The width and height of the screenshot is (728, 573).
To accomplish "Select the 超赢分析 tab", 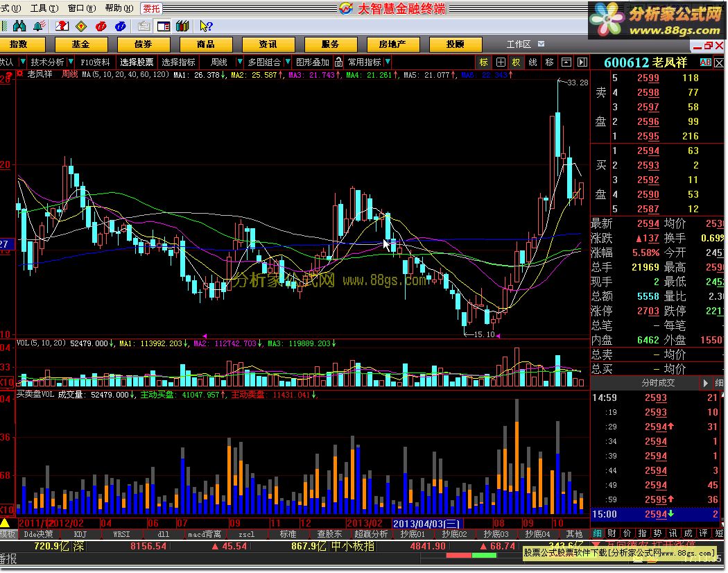I will 371,534.
